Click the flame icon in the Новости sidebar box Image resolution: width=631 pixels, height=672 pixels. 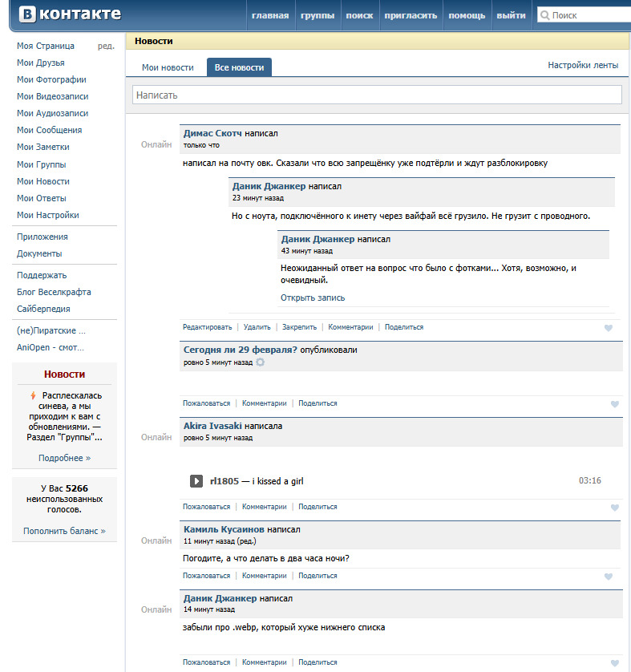pyautogui.click(x=33, y=395)
